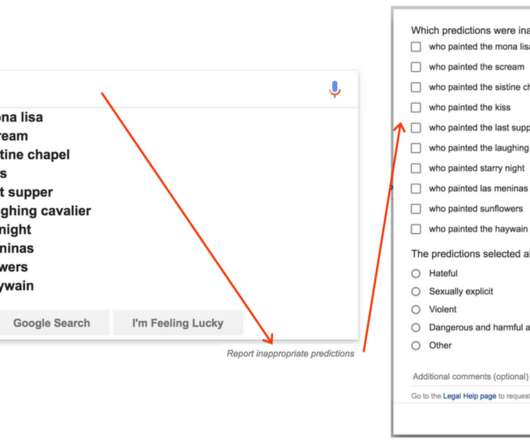Check 'who painted the haywain' box
The height and width of the screenshot is (442, 530).
coord(416,229)
